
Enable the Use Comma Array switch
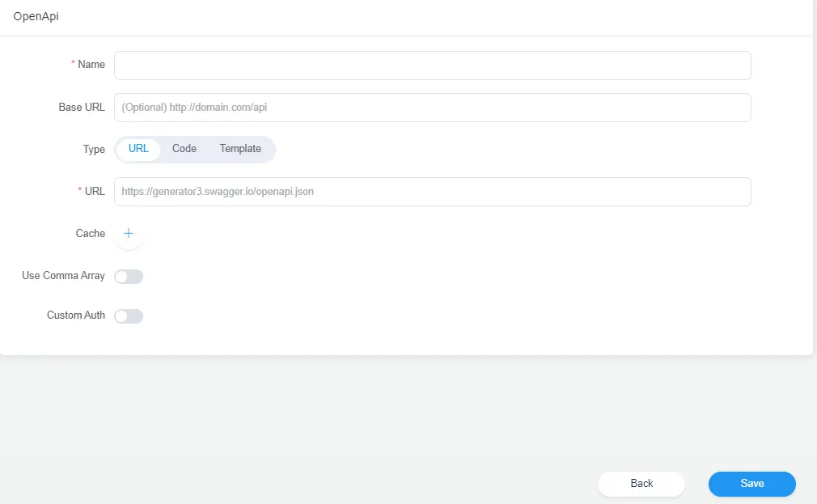pyautogui.click(x=129, y=277)
